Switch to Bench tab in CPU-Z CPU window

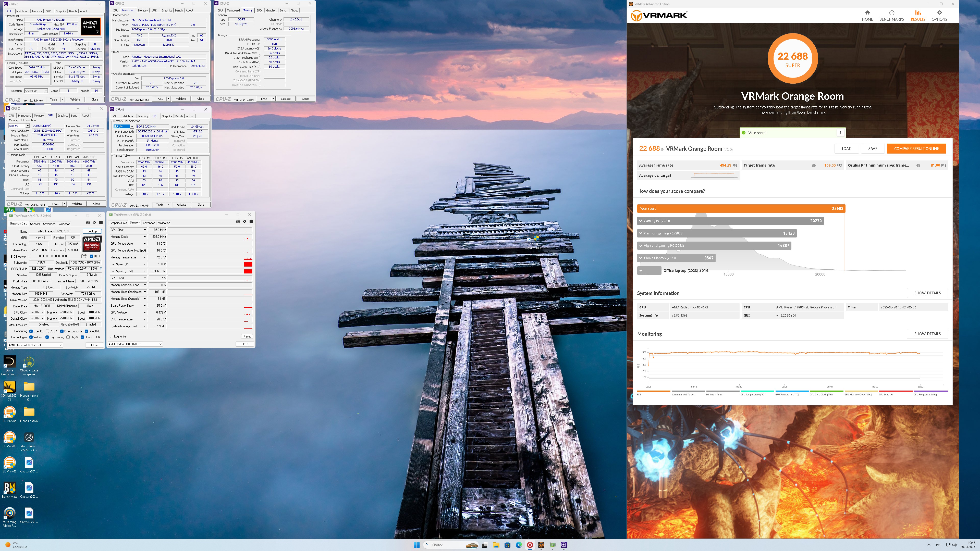(73, 11)
